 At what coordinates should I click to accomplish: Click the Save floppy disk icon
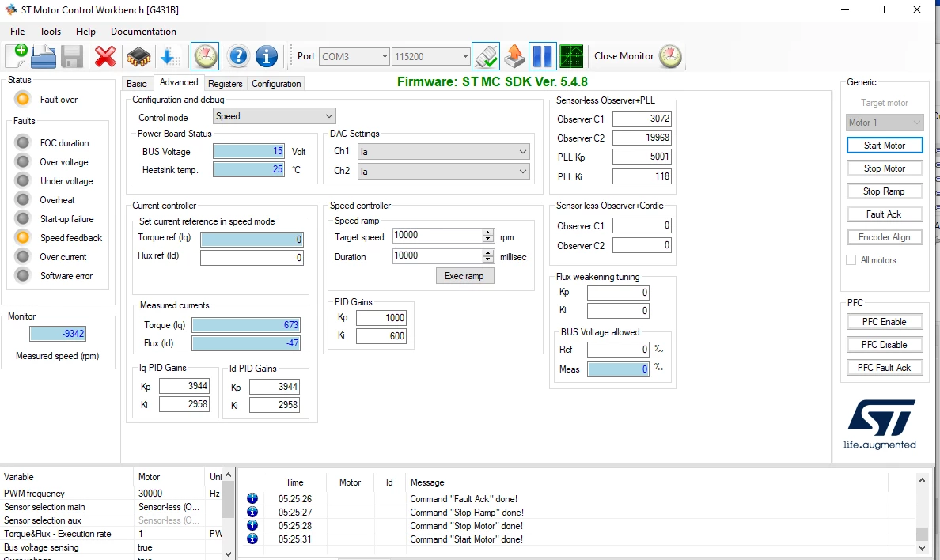click(72, 57)
